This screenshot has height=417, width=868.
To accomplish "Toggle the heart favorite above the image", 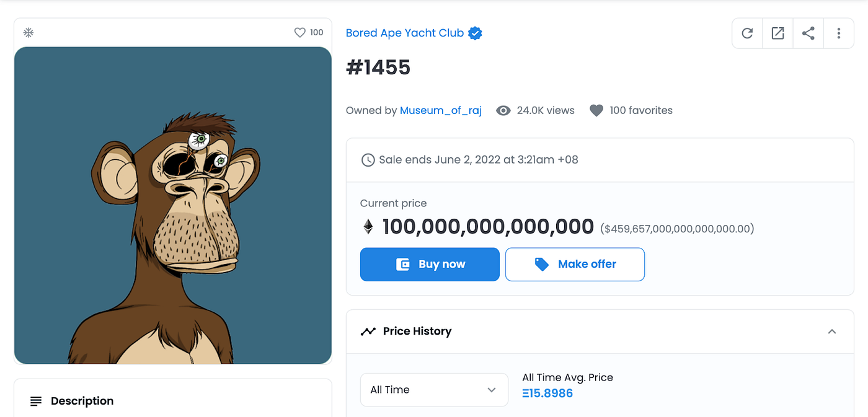I will [x=300, y=33].
